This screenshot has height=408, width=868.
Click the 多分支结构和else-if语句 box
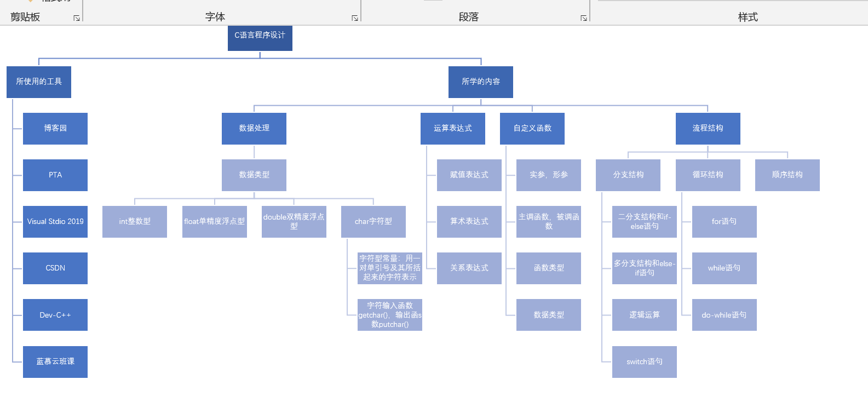pyautogui.click(x=645, y=268)
